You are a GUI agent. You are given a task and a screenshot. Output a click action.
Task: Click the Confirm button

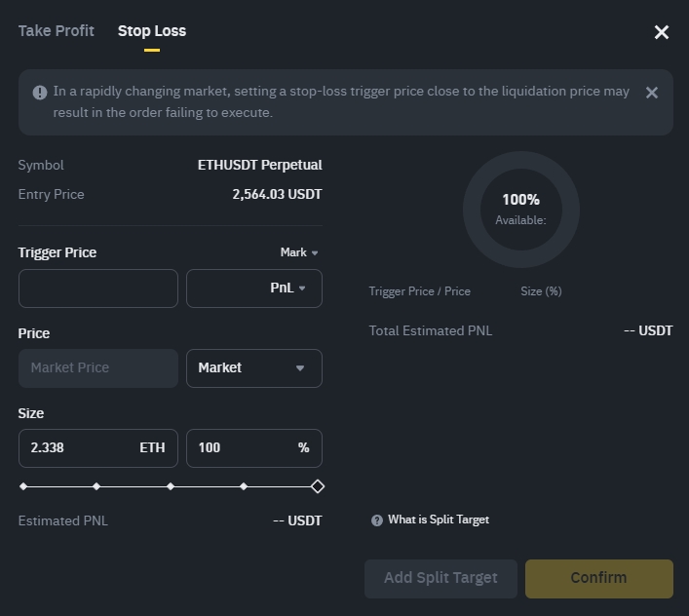[598, 578]
